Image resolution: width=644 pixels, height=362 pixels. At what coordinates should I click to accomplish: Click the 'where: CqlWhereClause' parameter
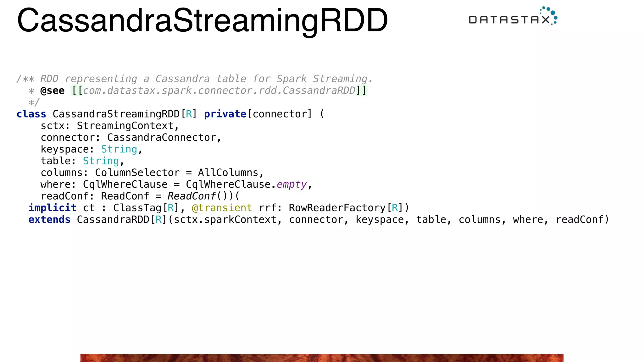click(x=104, y=184)
